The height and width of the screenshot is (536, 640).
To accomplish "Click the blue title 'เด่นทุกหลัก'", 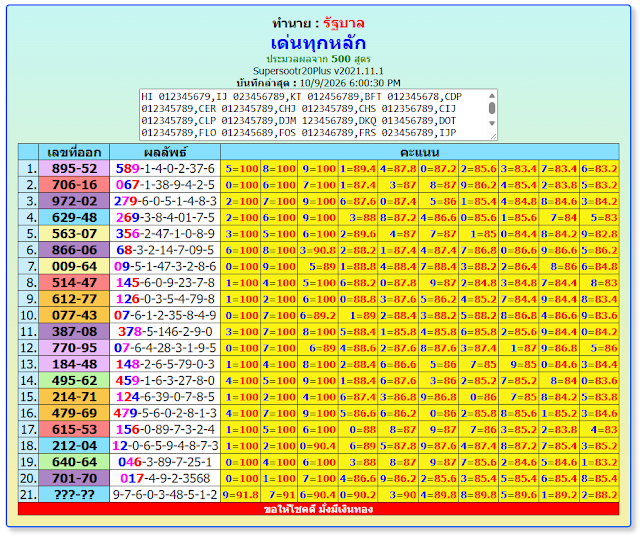I will [318, 43].
